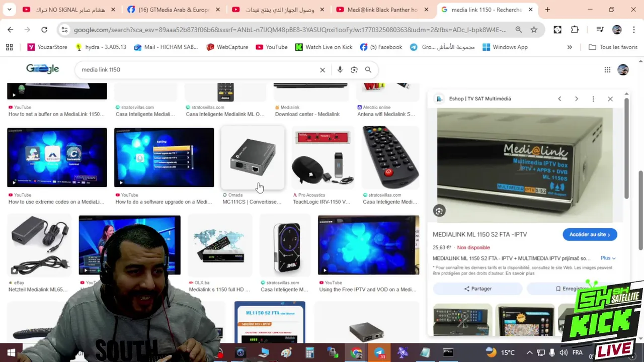Open a new browser tab
The height and width of the screenshot is (362, 644).
click(x=547, y=10)
